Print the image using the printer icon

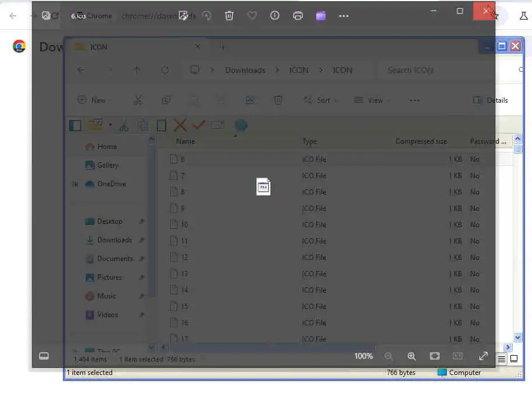pos(298,16)
